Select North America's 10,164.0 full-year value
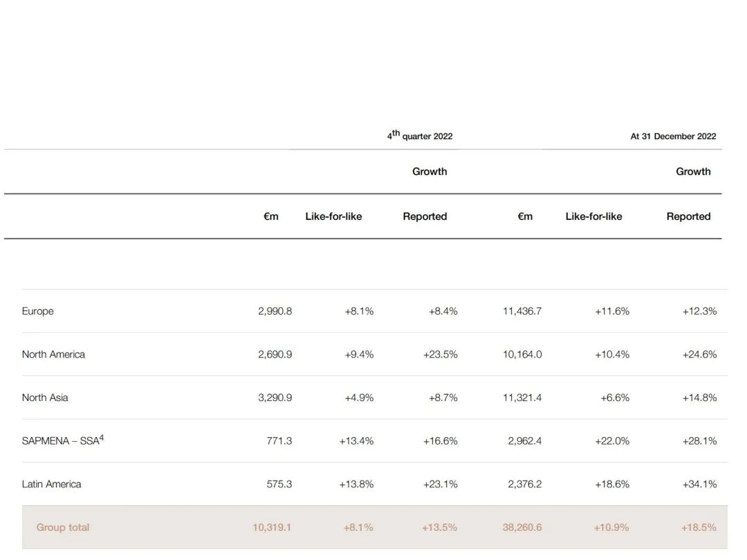This screenshot has width=747, height=560. 522,354
